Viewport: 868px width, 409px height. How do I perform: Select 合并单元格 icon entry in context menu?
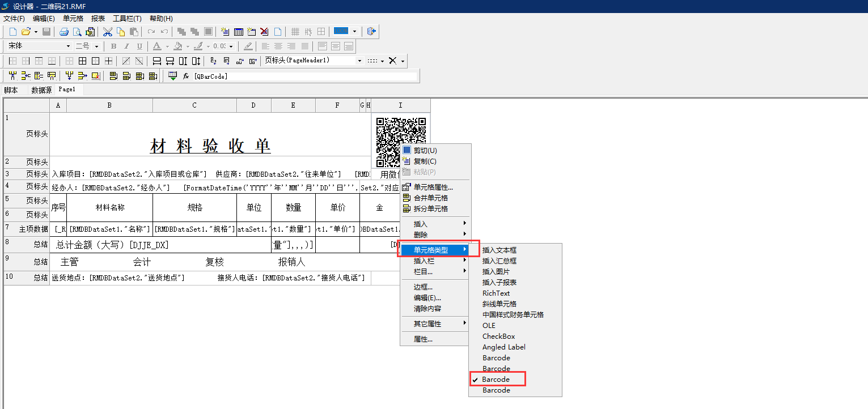430,198
